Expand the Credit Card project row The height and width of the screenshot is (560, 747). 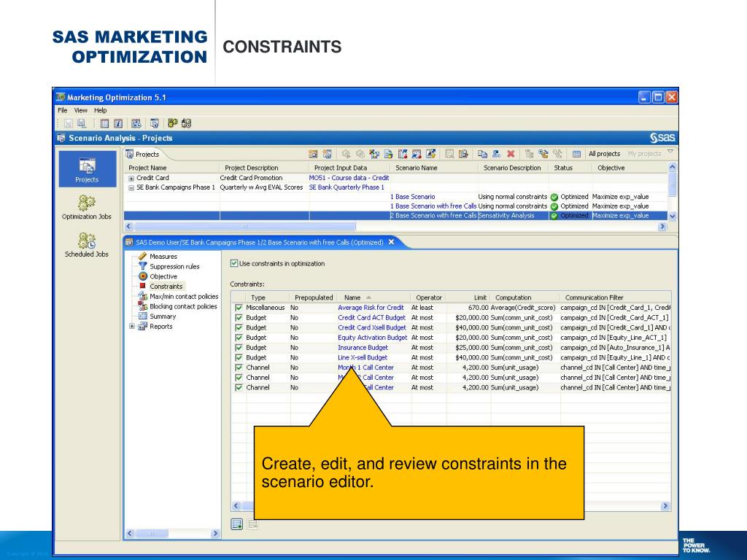(x=131, y=178)
